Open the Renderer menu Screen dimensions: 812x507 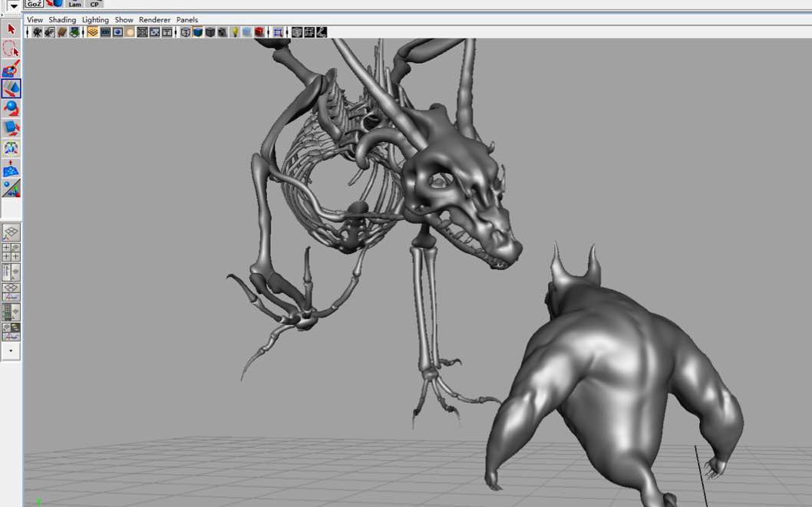[154, 20]
